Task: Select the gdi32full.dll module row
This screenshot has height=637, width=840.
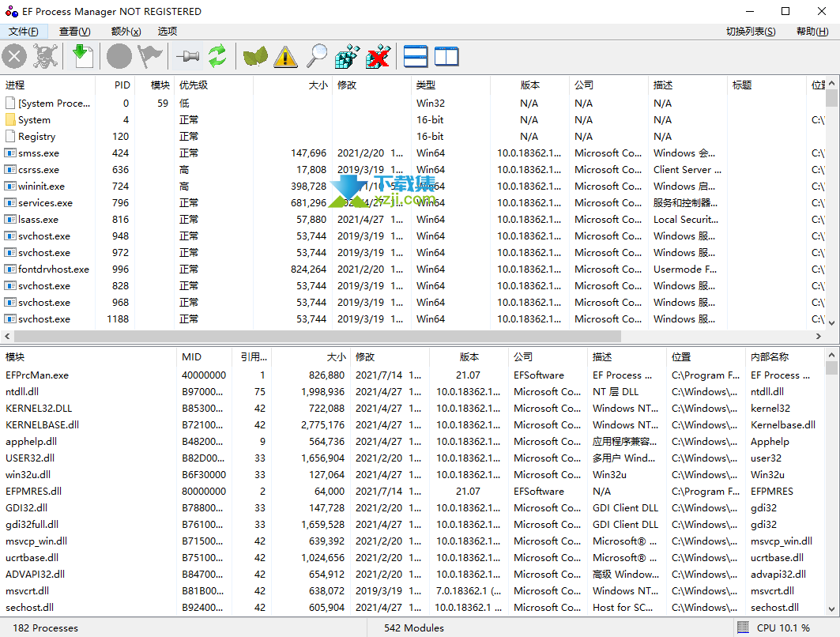Action: click(x=412, y=525)
